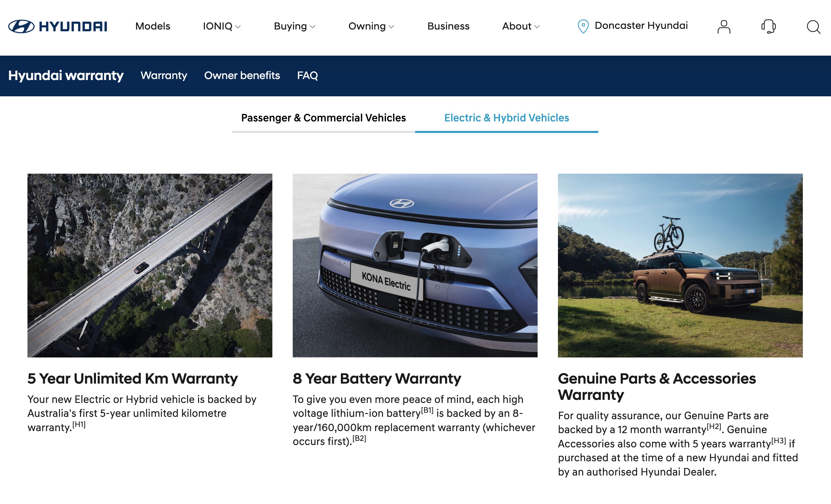Screen dimensions: 831x504
Task: Click Genuine Parts & Accessories Warranty heading
Action: 657,387
